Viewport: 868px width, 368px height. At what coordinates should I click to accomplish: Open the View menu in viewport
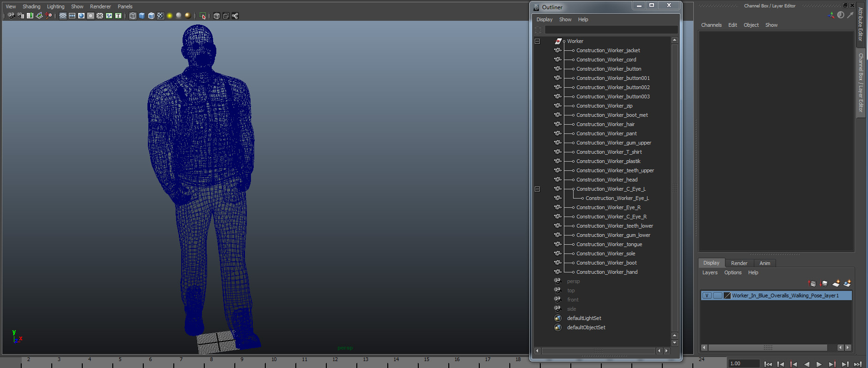click(11, 6)
